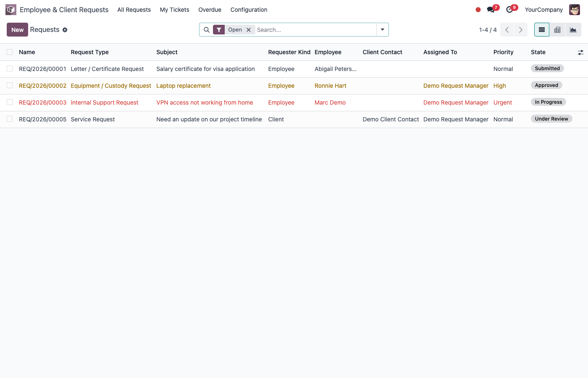Click Letter / Certificate Request cell
Viewport: 588px width, 378px height.
coord(107,69)
